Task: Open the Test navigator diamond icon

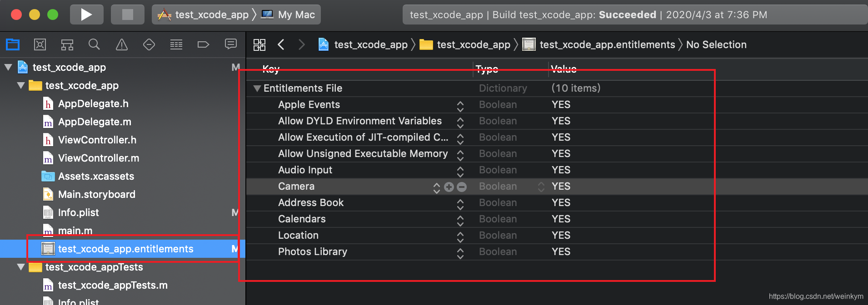Action: [149, 44]
